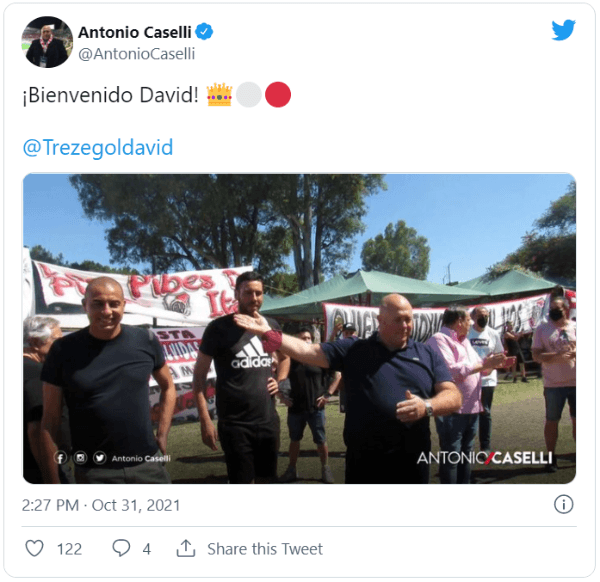Click the Twitter icon in video overlay

(99, 458)
